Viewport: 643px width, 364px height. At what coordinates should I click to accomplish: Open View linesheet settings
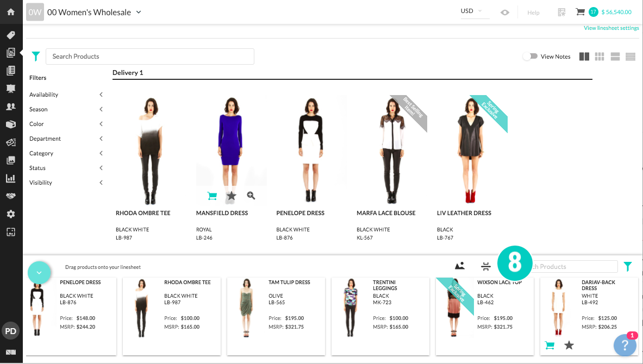click(611, 28)
